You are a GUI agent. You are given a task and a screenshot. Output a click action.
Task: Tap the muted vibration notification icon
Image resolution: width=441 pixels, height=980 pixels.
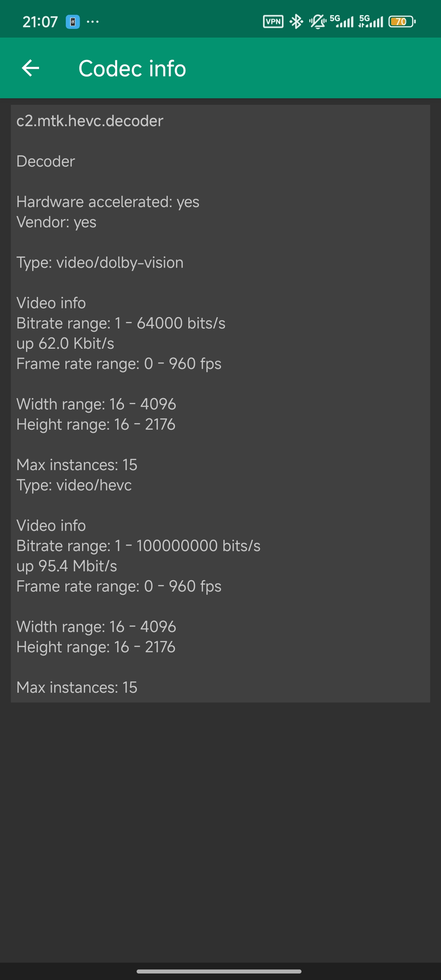point(317,22)
